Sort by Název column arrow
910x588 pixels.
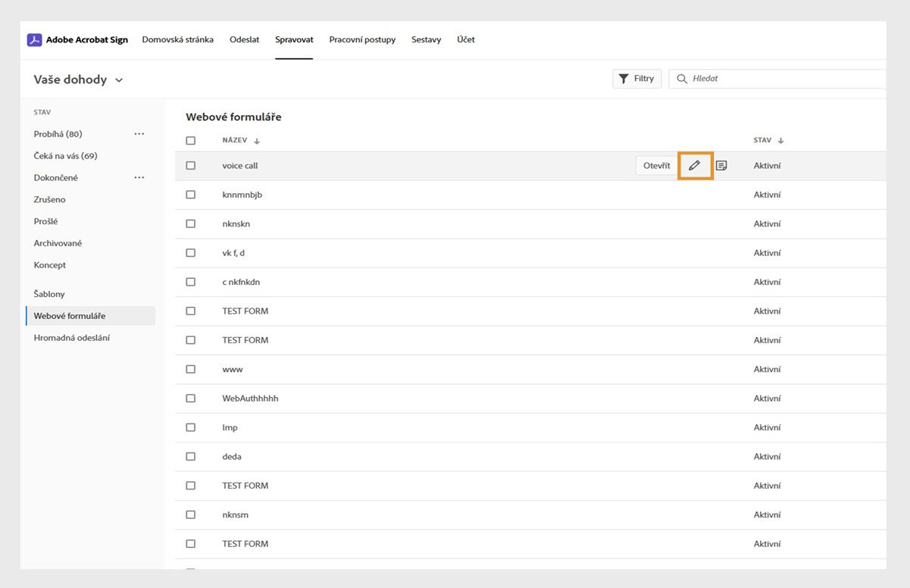tap(257, 141)
